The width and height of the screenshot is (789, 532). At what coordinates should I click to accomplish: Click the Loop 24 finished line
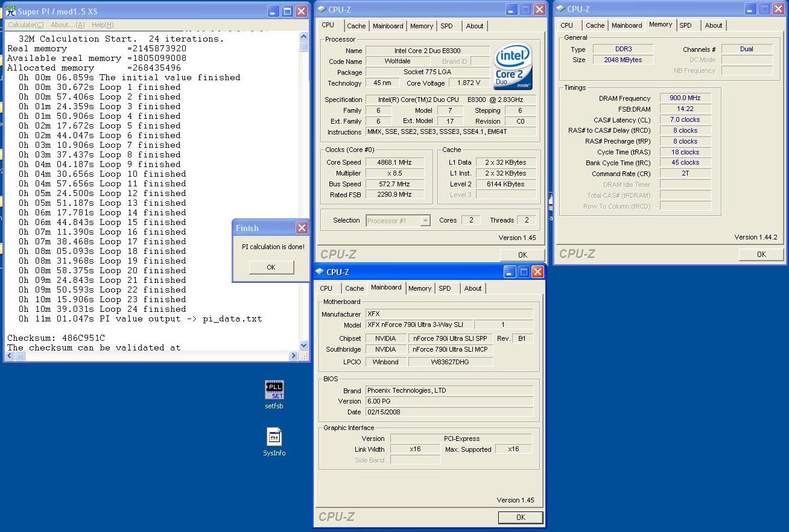(102, 309)
